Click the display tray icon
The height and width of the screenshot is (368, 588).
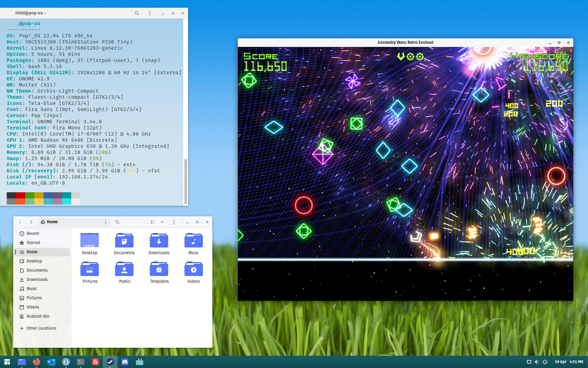click(529, 362)
